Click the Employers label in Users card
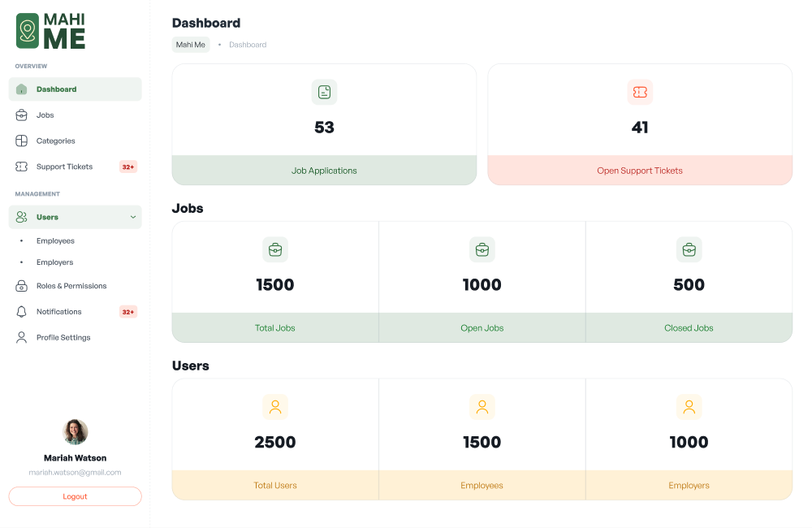The height and width of the screenshot is (528, 812). (689, 486)
